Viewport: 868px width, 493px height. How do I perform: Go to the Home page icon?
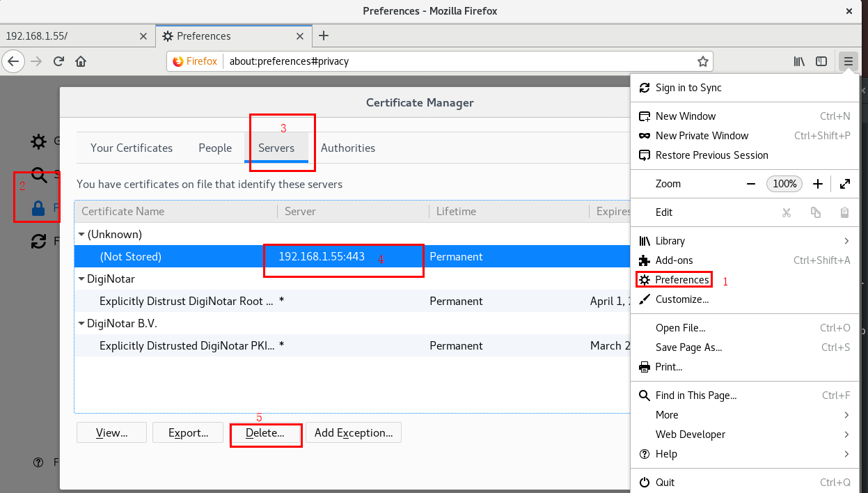(81, 61)
